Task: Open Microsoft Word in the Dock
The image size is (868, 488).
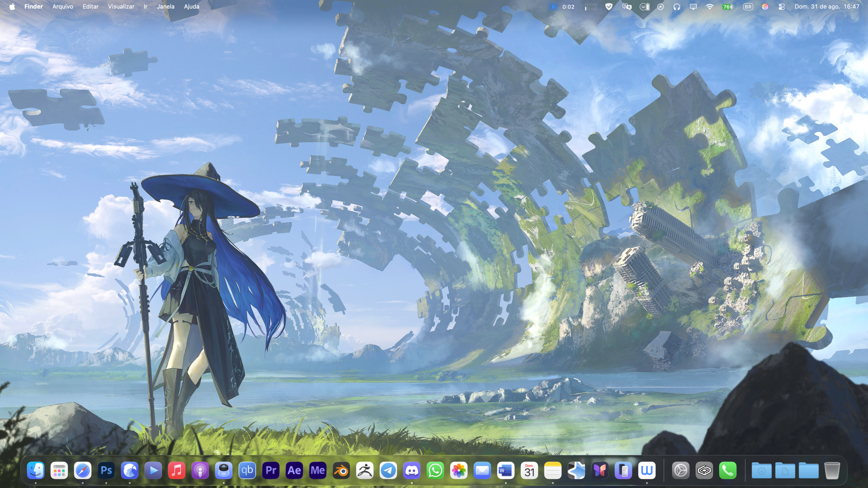Action: 506,471
